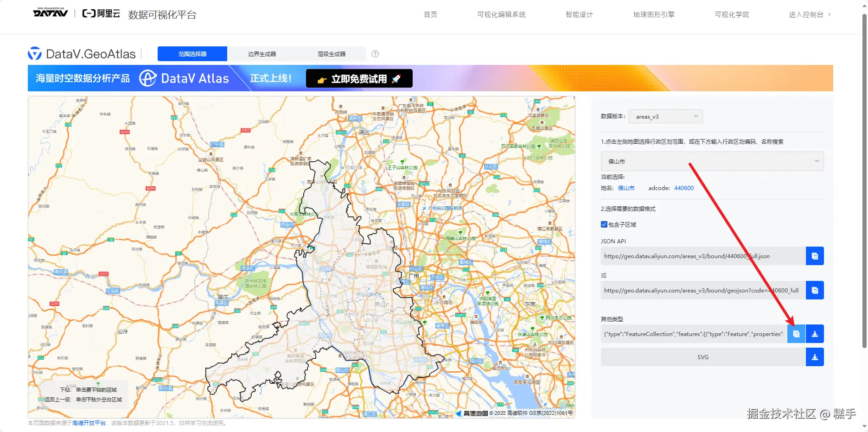This screenshot has width=868, height=432.
Task: Toggle the 包含子区域 checkbox
Action: (x=604, y=224)
